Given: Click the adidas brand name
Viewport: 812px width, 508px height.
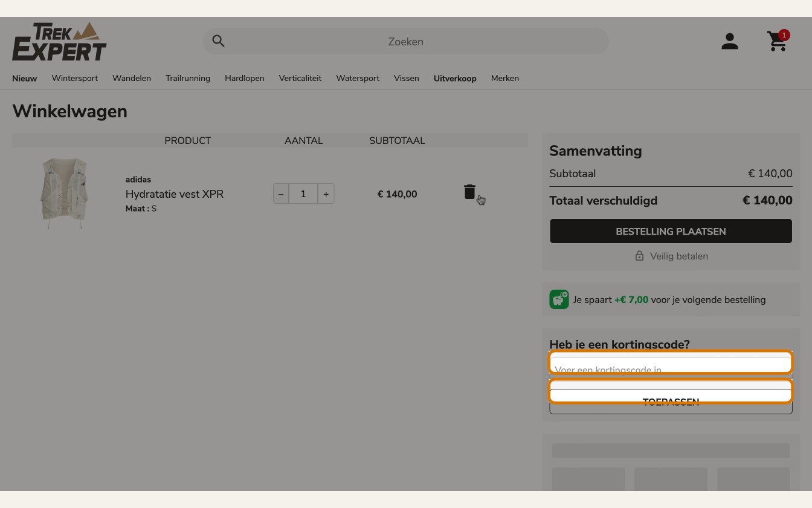Looking at the screenshot, I should click(138, 179).
